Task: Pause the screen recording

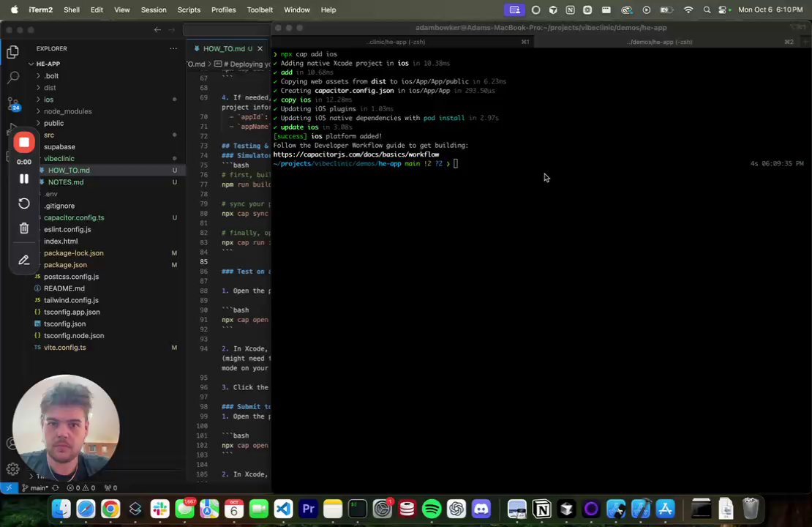Action: click(24, 179)
